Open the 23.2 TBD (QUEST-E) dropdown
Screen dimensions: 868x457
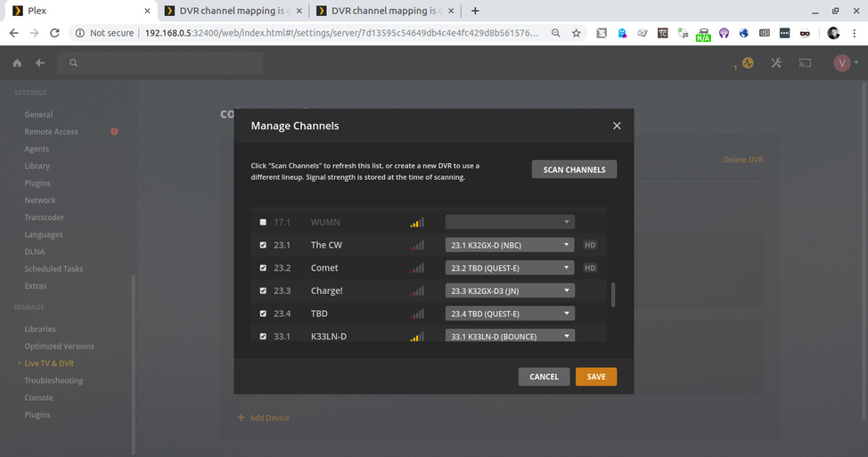[x=510, y=268]
